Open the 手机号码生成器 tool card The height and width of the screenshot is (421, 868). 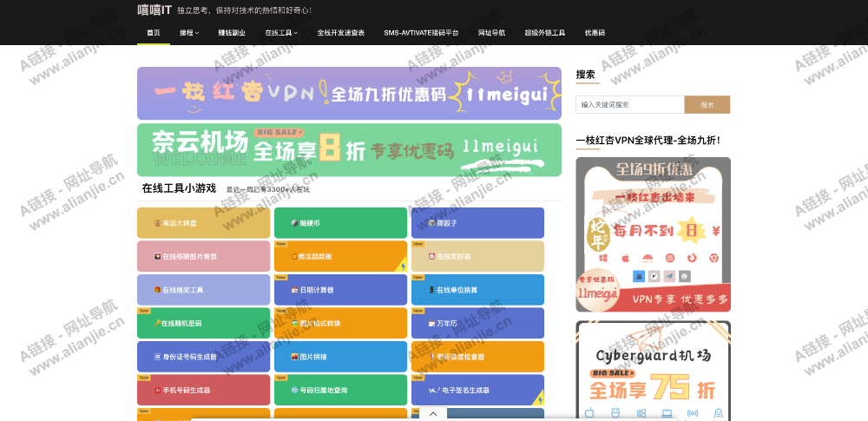point(204,390)
